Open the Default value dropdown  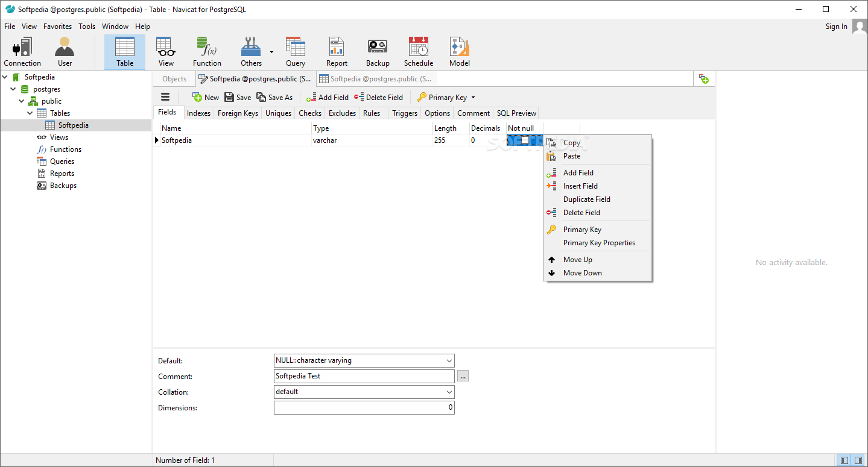coord(449,361)
